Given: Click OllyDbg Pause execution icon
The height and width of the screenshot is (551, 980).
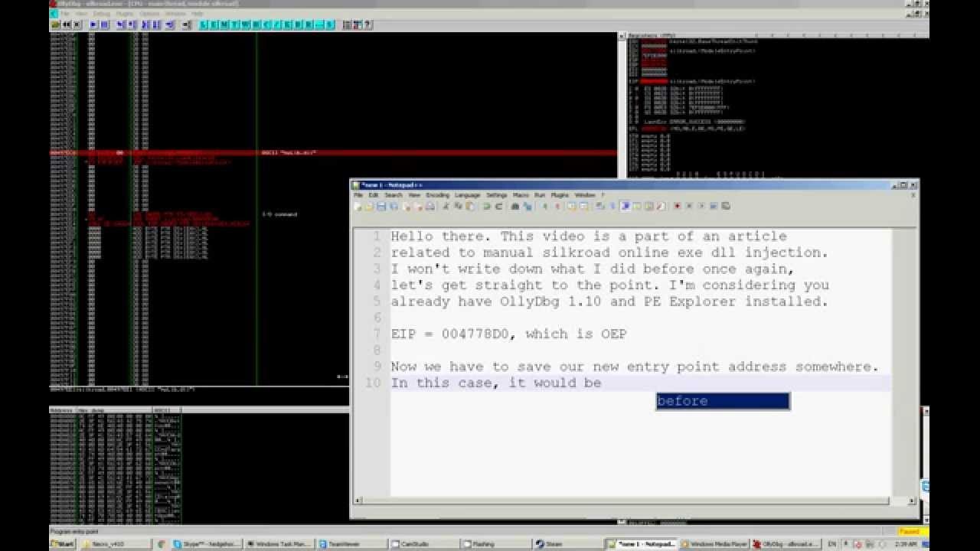Looking at the screenshot, I should click(104, 24).
